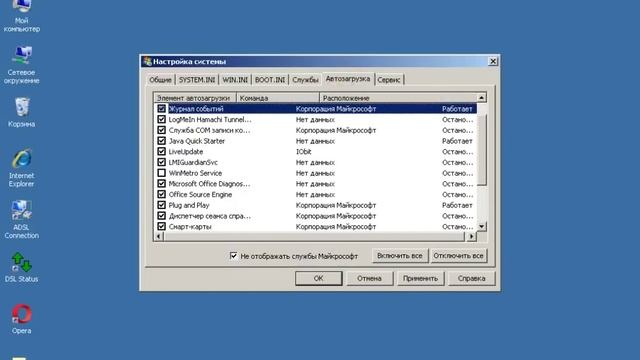Sort by Элемент автозагрузки column header
Image resolution: width=640 pixels, height=360 pixels.
pos(195,98)
